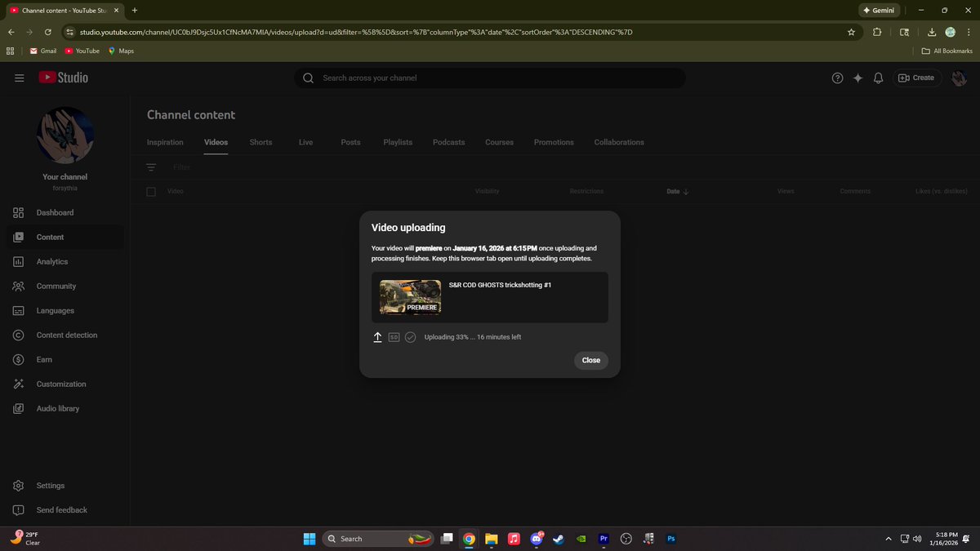Click the notifications bell icon
The image size is (980, 551).
pos(878,78)
